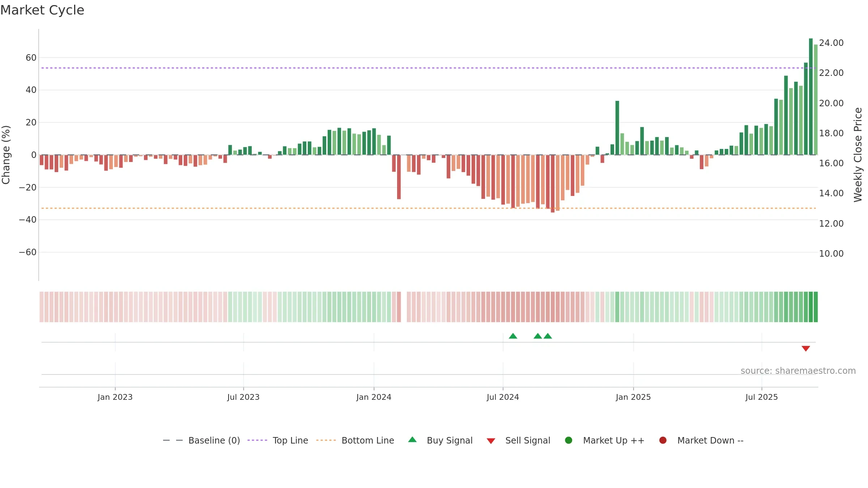
Task: Click the red Sell Signal triangle icon in legend
Action: coord(491,441)
